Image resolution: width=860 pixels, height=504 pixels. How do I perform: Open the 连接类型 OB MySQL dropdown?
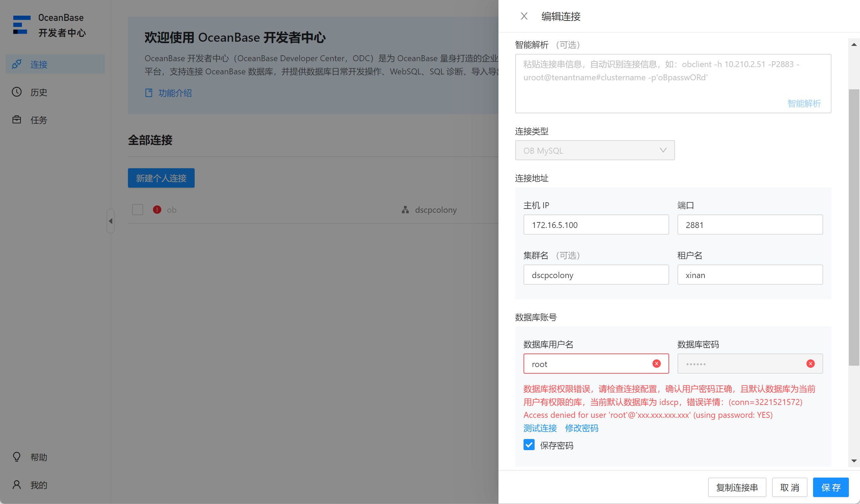pos(595,150)
